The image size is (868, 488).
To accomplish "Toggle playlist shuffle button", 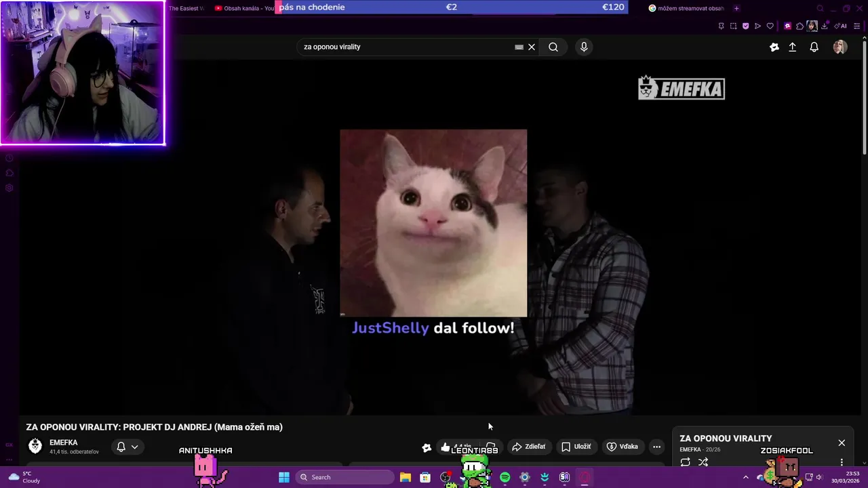I will click(703, 462).
